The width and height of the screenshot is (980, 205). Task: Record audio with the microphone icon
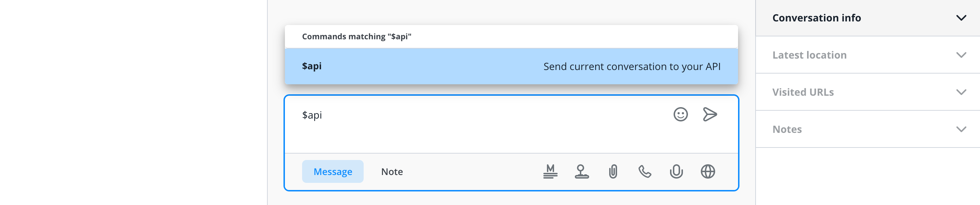[x=676, y=171]
